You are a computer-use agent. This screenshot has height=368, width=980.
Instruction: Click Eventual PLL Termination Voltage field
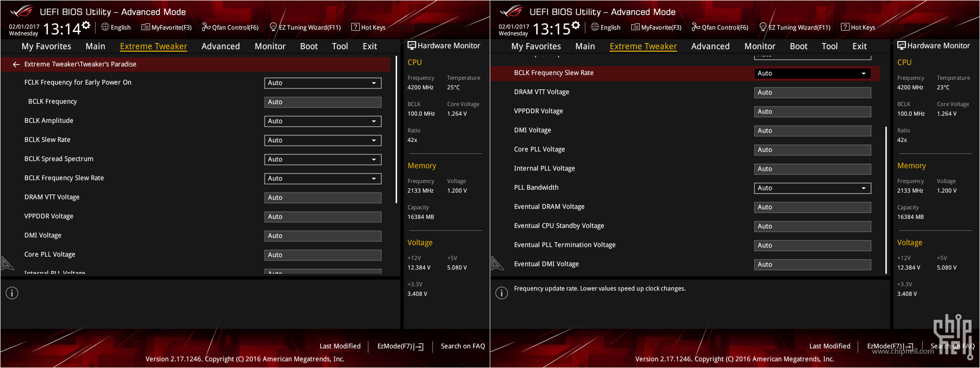[813, 245]
